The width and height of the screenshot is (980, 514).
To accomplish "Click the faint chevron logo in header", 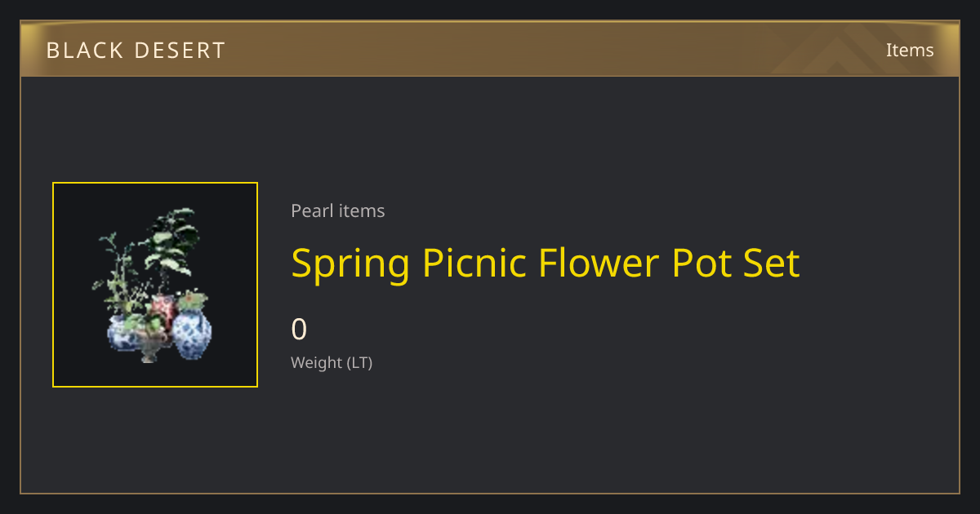I will (840, 49).
